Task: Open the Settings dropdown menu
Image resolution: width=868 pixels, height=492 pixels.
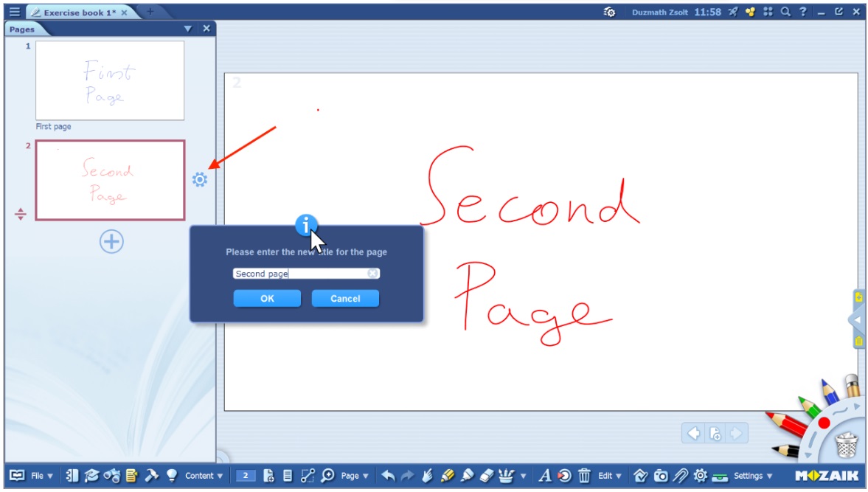Action: coord(752,476)
